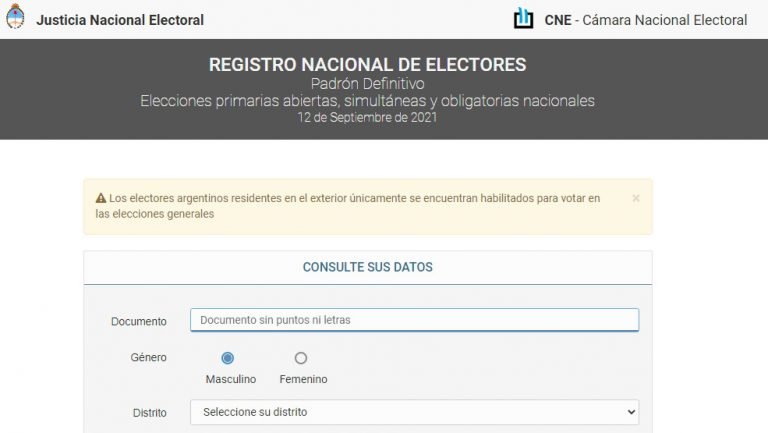The width and height of the screenshot is (768, 433).
Task: Select the Masculino radio button
Action: tap(228, 358)
